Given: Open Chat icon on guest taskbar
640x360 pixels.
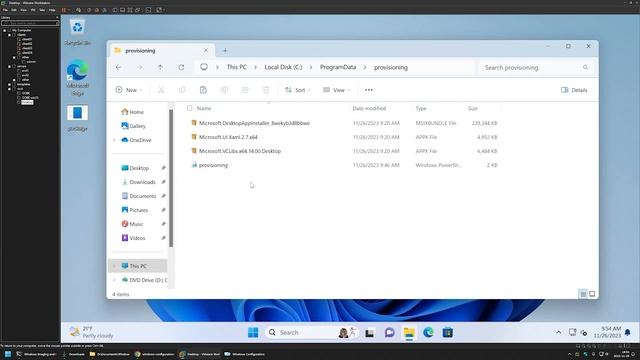Looking at the screenshot, I should (389, 333).
